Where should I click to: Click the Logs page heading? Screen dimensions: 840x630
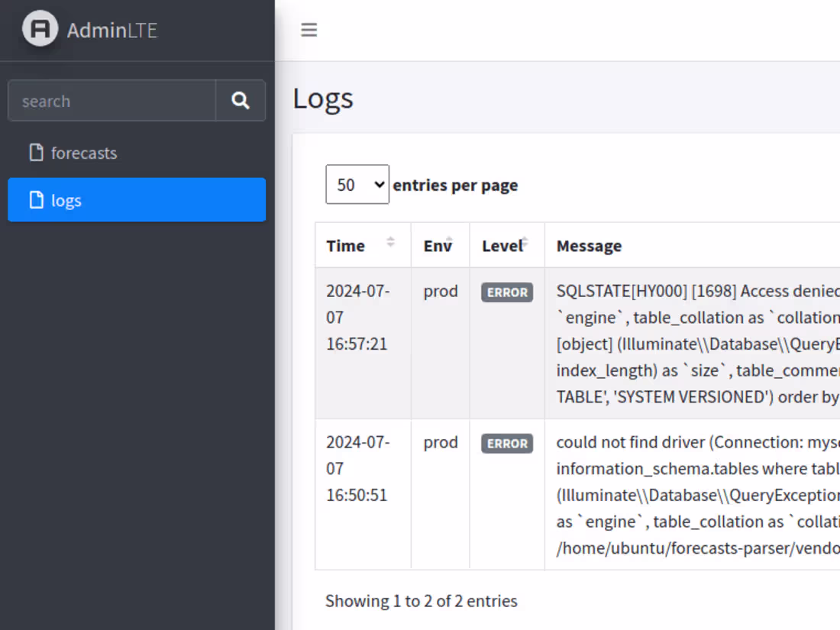pyautogui.click(x=322, y=98)
